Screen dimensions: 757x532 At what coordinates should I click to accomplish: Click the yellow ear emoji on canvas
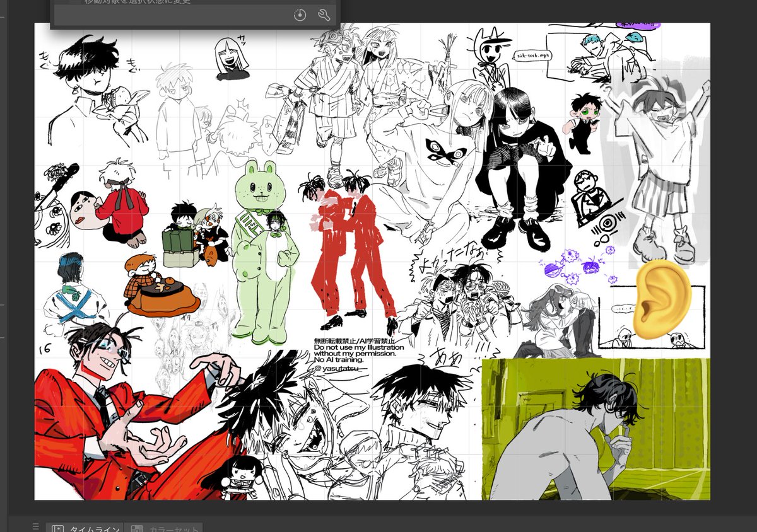pyautogui.click(x=661, y=299)
